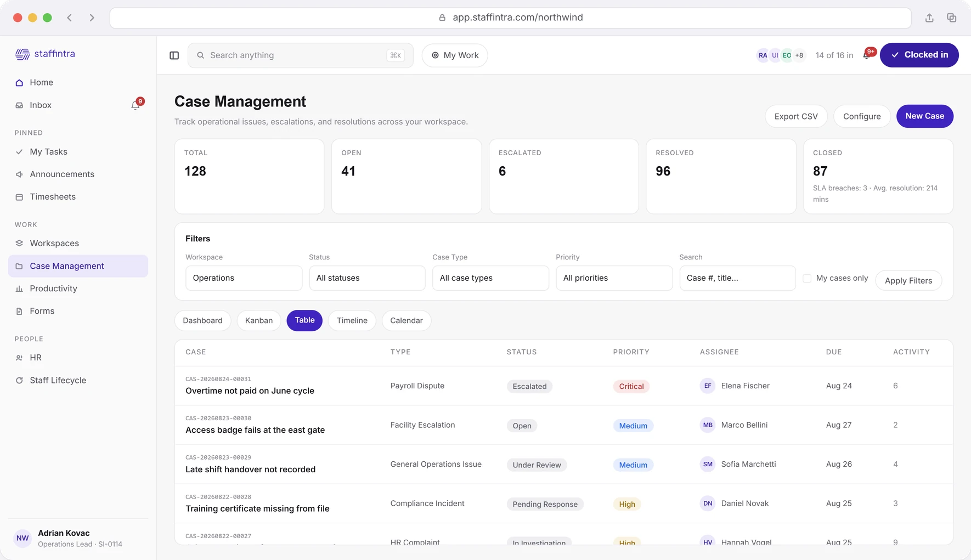Click the staffintra logo
Image resolution: width=971 pixels, height=560 pixels.
click(45, 54)
